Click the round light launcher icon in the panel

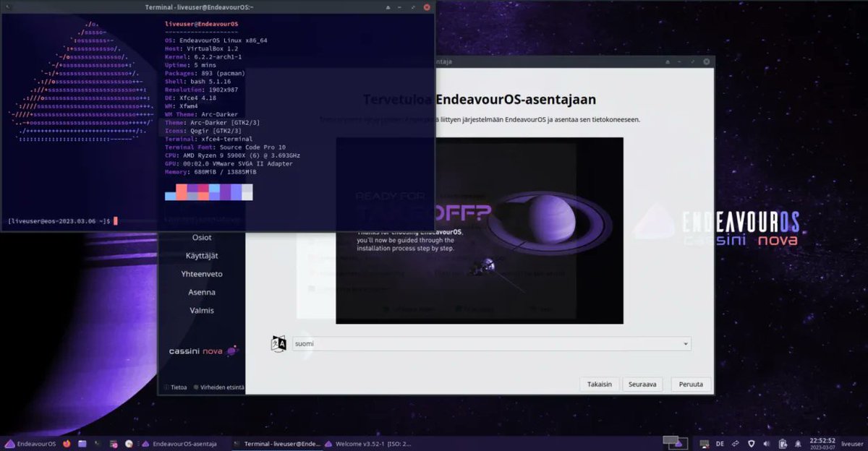tap(129, 444)
